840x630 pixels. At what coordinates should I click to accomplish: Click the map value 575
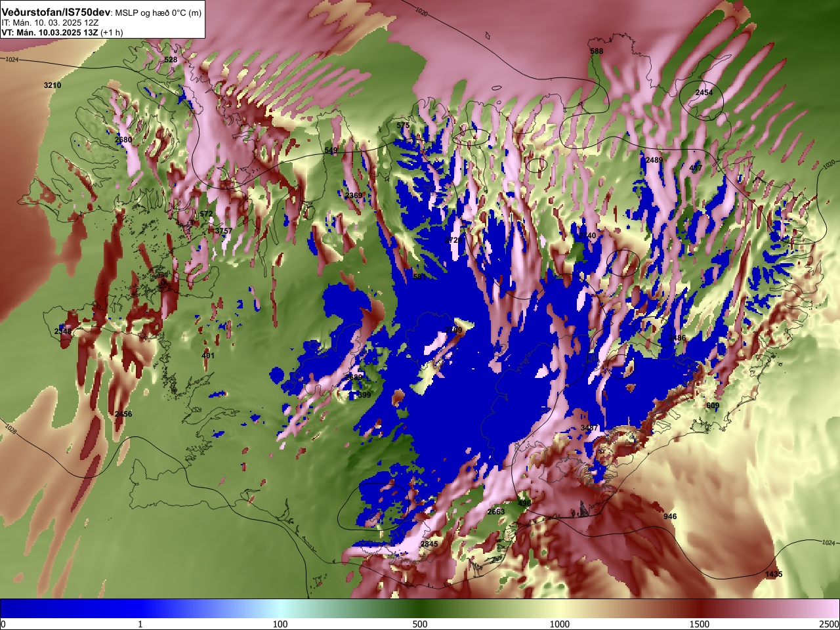tap(403, 125)
